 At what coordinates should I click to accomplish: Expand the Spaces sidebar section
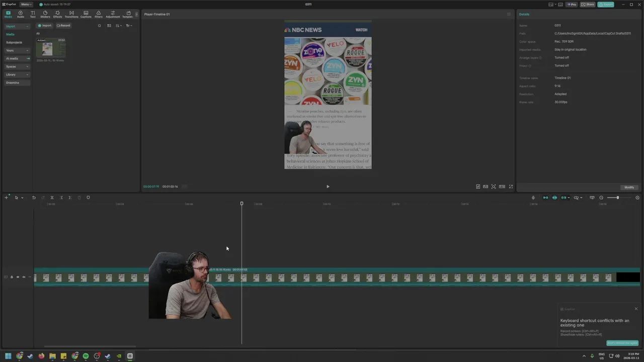[17, 66]
